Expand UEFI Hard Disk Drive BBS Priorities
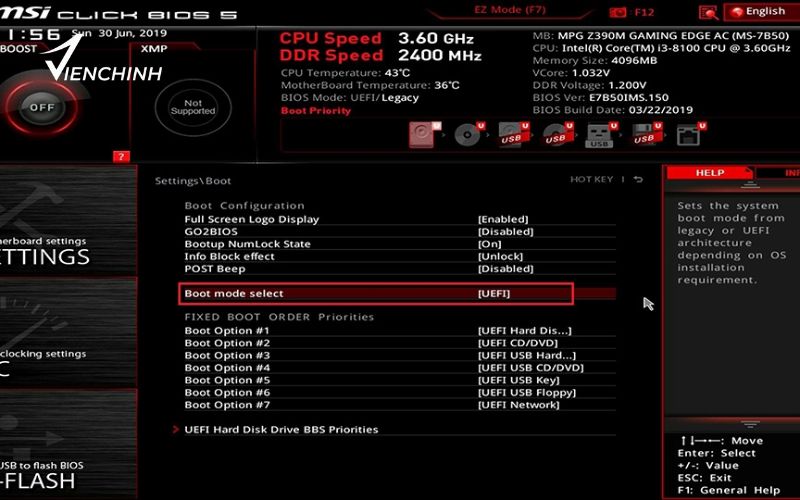Image resolution: width=800 pixels, height=500 pixels. click(x=281, y=430)
